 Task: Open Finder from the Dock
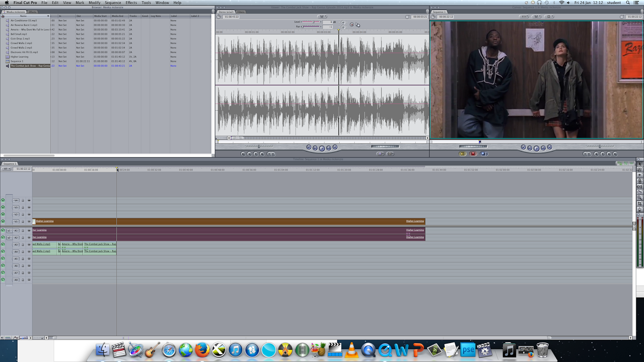pos(102,350)
